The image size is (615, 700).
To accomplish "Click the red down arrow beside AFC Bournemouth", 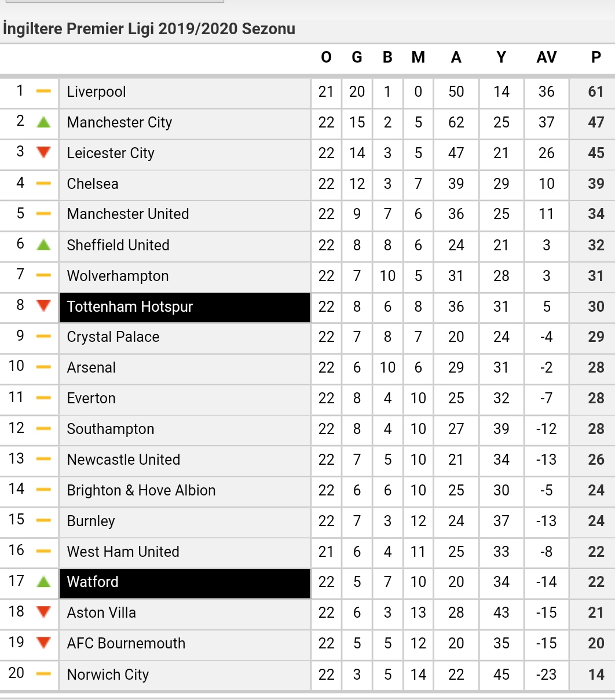I will (x=43, y=643).
